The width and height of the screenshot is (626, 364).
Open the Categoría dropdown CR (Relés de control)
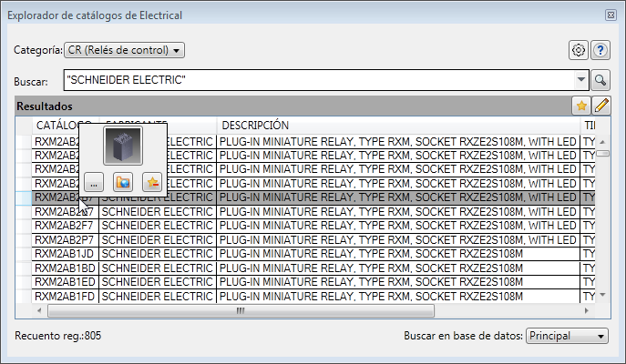[x=124, y=50]
